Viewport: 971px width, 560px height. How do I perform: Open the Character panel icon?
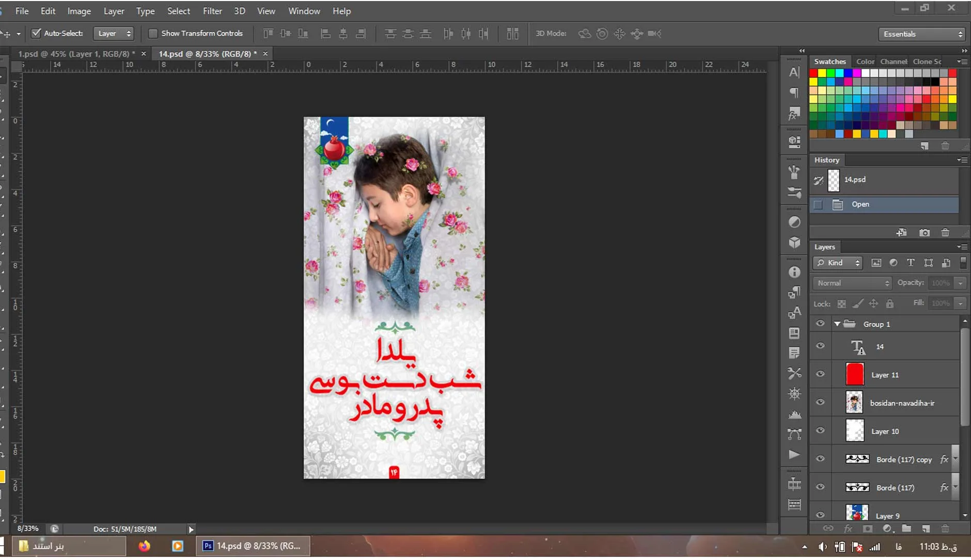pos(794,72)
